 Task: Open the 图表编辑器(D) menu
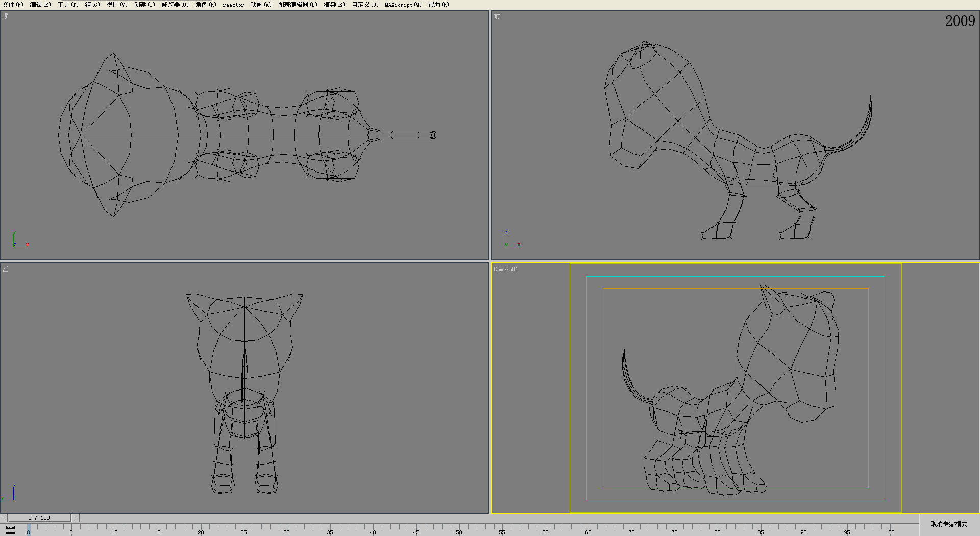298,5
